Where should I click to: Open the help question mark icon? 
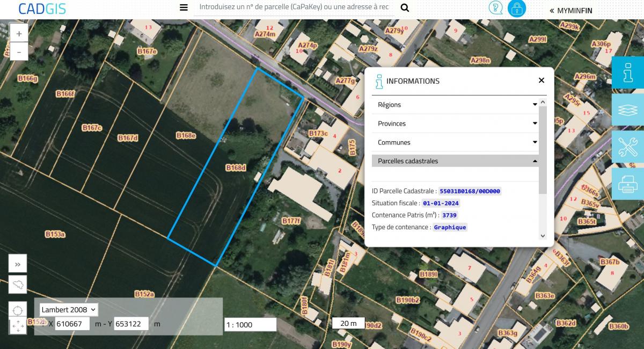495,8
